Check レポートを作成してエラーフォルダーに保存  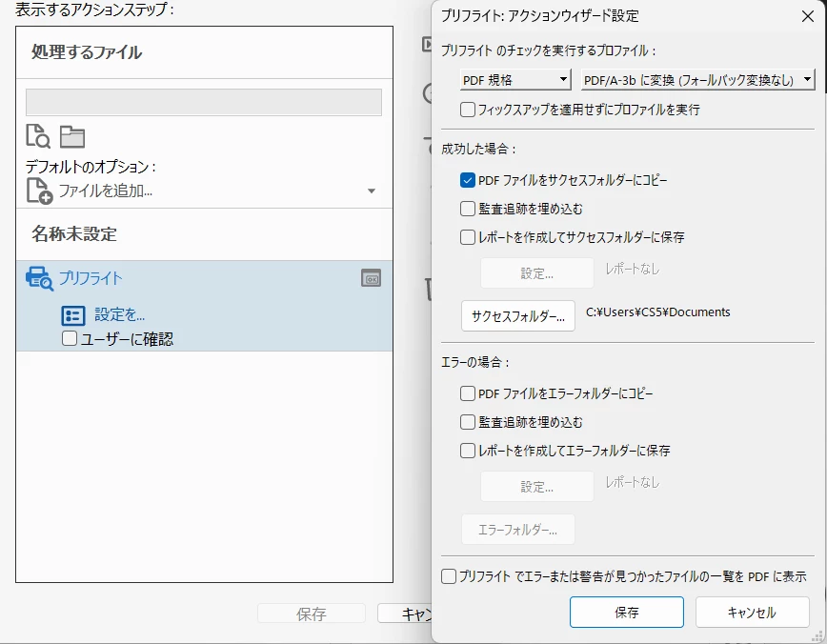tap(467, 451)
